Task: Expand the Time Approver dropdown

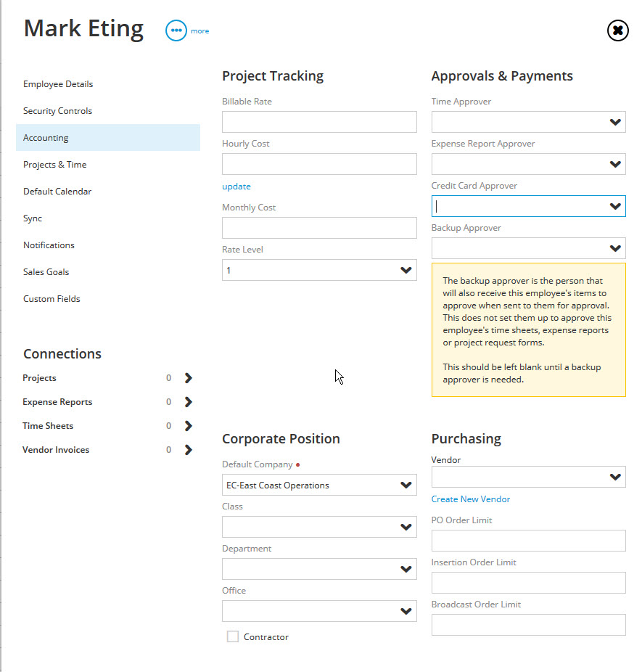Action: [529, 122]
